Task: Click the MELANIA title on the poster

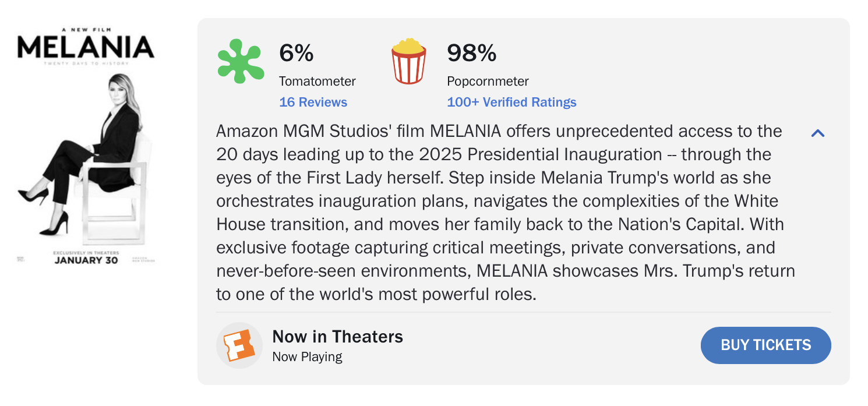Action: click(x=86, y=48)
